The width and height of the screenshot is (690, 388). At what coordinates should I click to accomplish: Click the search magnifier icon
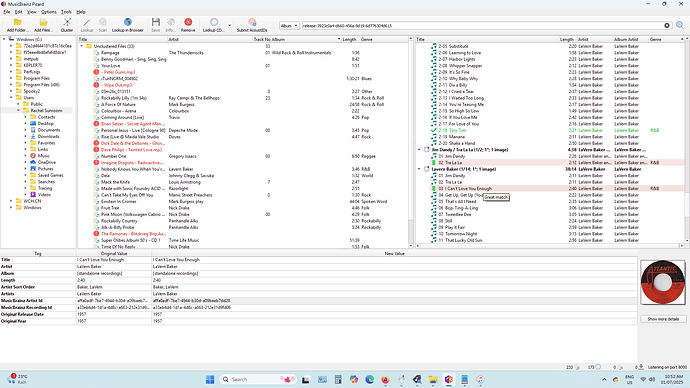coord(680,26)
